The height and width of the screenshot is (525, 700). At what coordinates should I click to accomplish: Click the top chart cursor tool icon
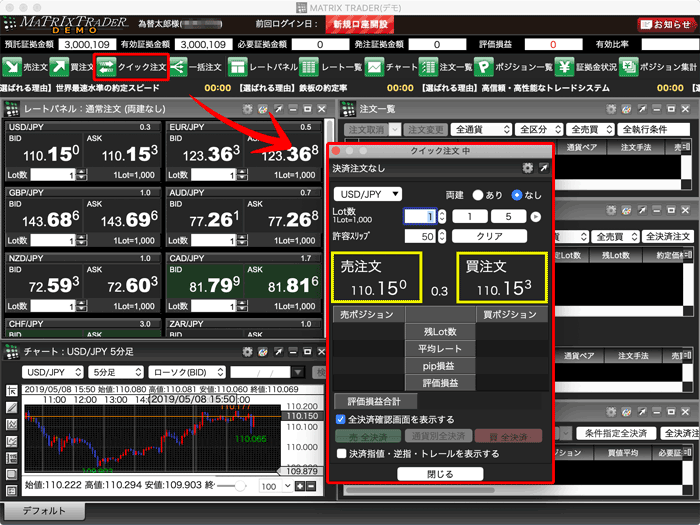pos(12,391)
